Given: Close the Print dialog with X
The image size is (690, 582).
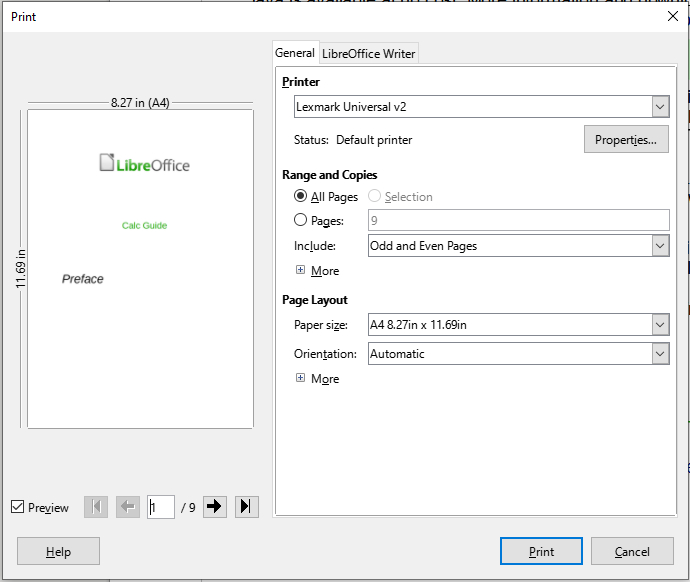Looking at the screenshot, I should tap(672, 16).
